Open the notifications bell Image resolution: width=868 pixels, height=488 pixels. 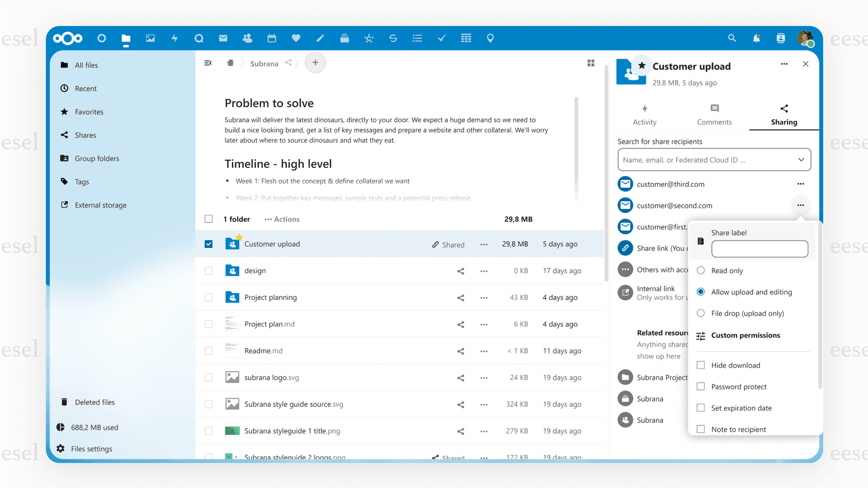[x=756, y=38]
